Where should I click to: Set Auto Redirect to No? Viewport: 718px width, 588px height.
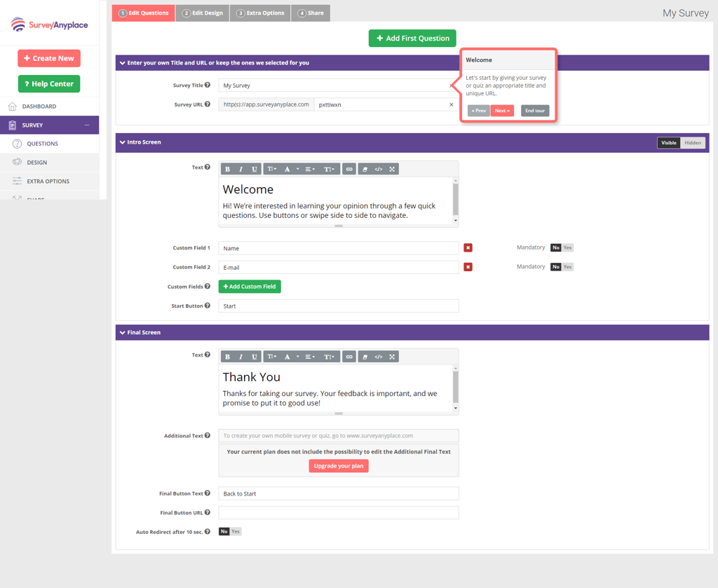pyautogui.click(x=224, y=531)
